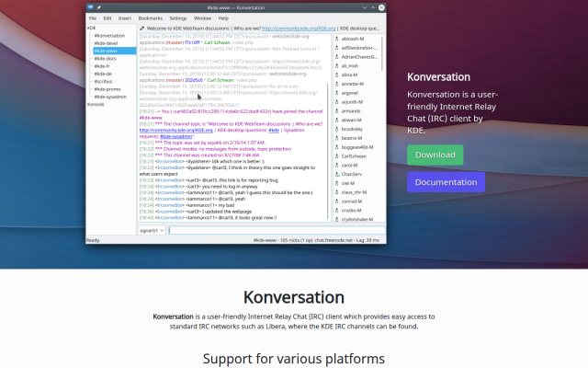Image resolution: width=588 pixels, height=368 pixels.
Task: Click the #kde-sysadmin link in chat log
Action: [x=175, y=136]
